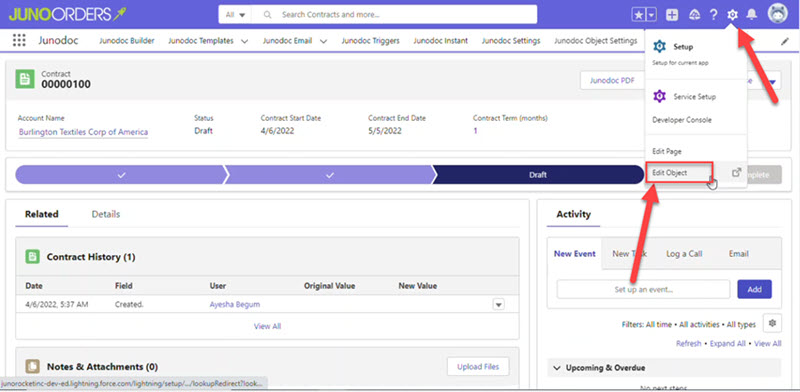Click the Refresh activity link

[x=689, y=344]
